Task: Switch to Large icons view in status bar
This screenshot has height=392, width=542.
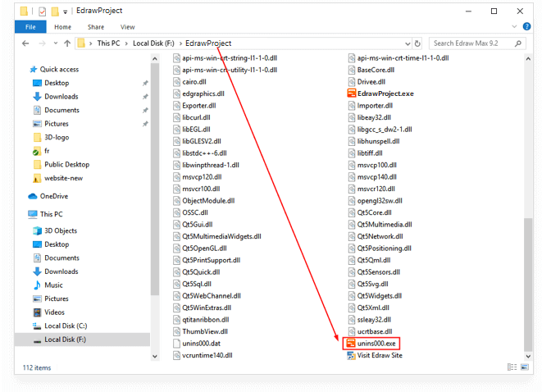Action: pyautogui.click(x=525, y=367)
